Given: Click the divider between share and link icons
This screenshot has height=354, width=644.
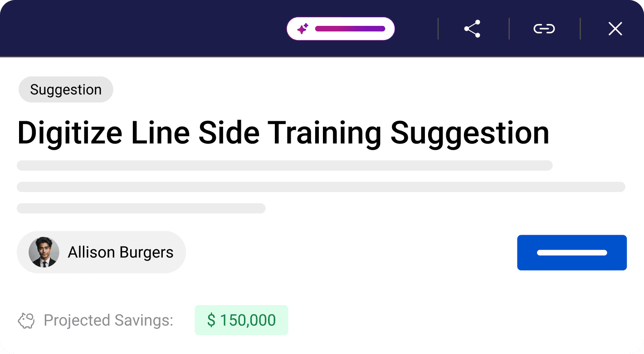Looking at the screenshot, I should [x=509, y=29].
